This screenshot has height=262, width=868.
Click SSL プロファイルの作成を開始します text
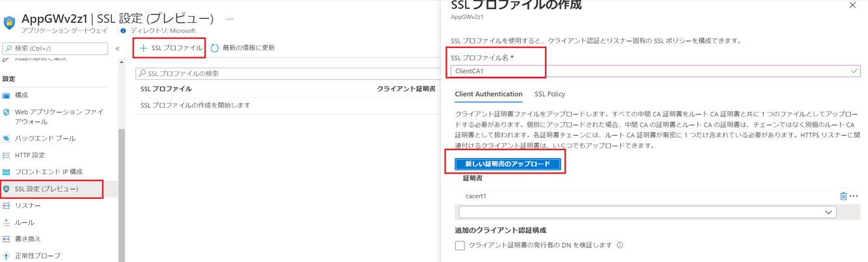195,105
